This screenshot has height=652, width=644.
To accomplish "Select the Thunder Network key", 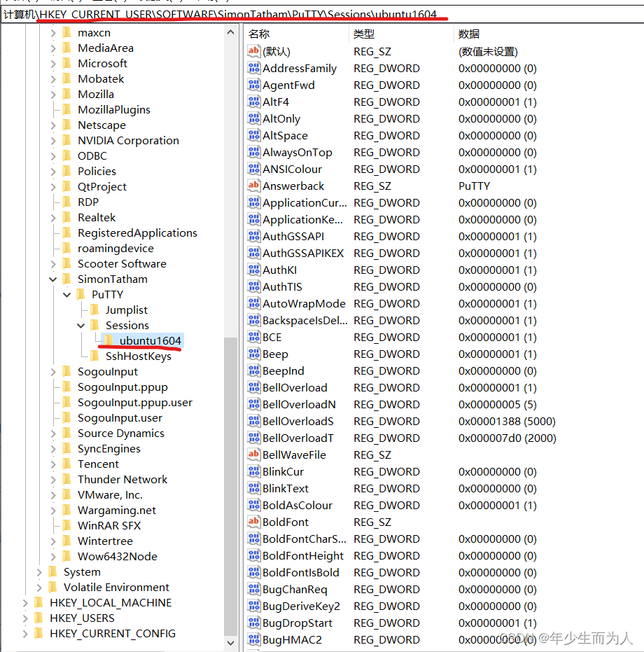I will click(122, 480).
